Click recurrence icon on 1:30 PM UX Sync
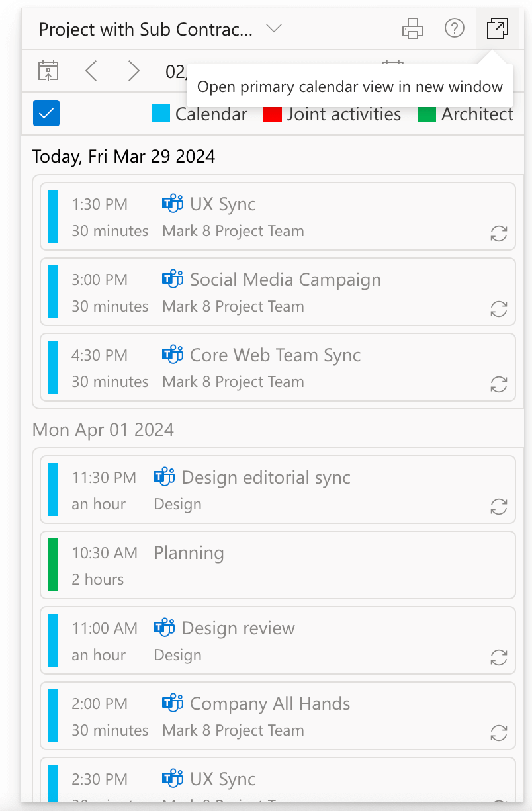Image resolution: width=532 pixels, height=811 pixels. (x=498, y=234)
